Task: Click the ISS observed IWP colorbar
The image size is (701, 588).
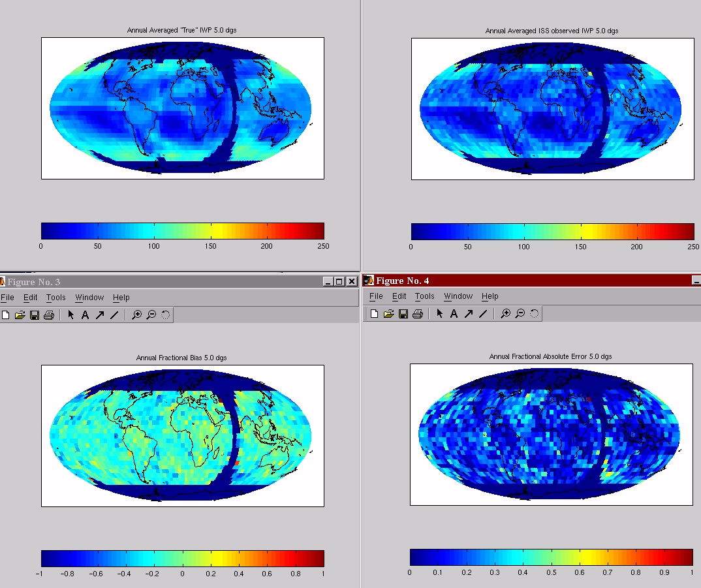Action: tap(553, 232)
